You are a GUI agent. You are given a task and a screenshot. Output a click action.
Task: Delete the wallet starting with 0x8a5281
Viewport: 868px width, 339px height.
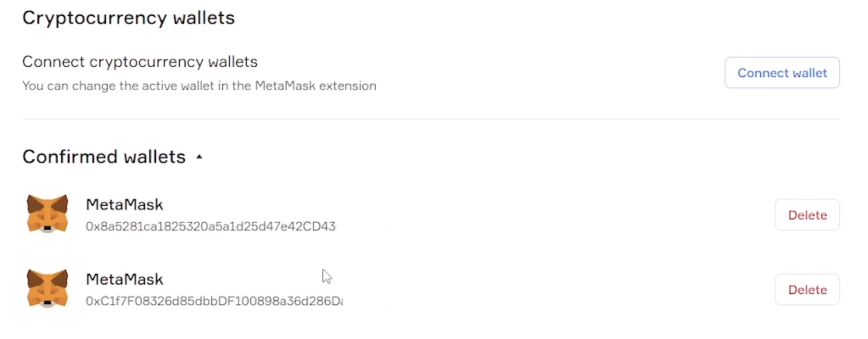tap(807, 215)
